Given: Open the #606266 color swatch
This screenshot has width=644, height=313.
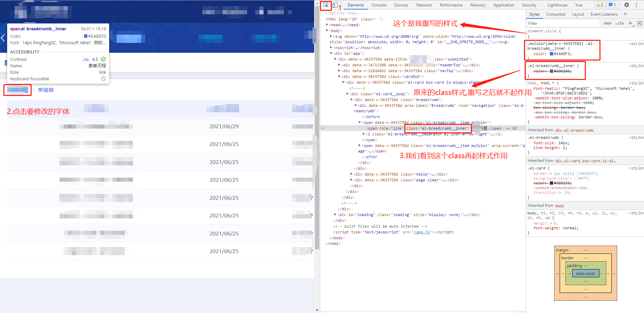Looking at the screenshot, I should pyautogui.click(x=552, y=71).
